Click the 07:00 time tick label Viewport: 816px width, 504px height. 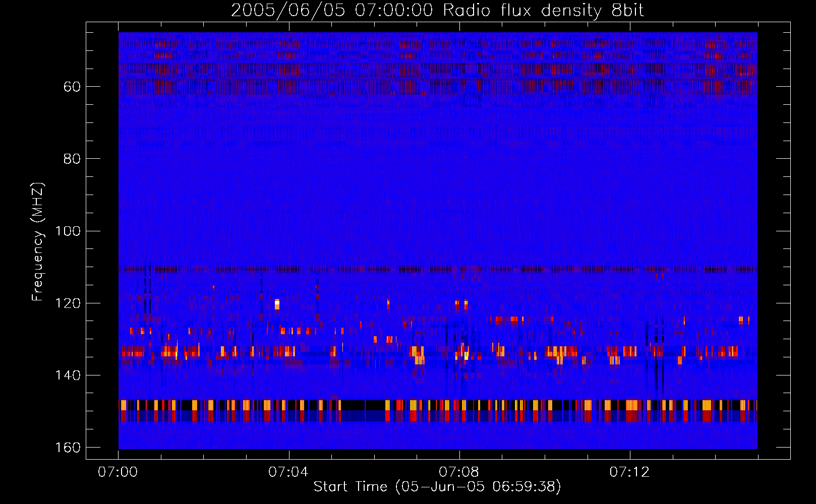pyautogui.click(x=118, y=472)
